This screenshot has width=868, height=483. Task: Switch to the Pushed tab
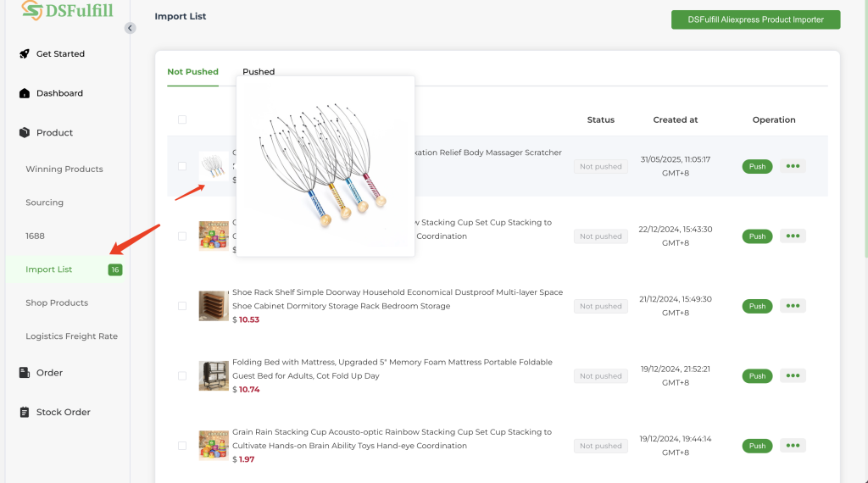pyautogui.click(x=259, y=72)
